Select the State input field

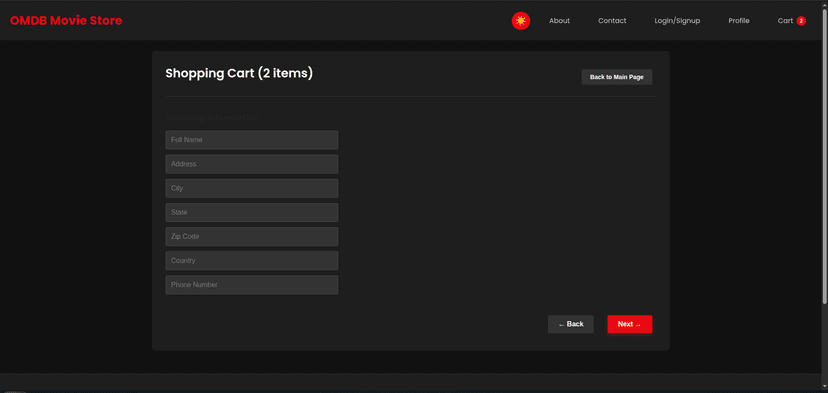coord(252,212)
